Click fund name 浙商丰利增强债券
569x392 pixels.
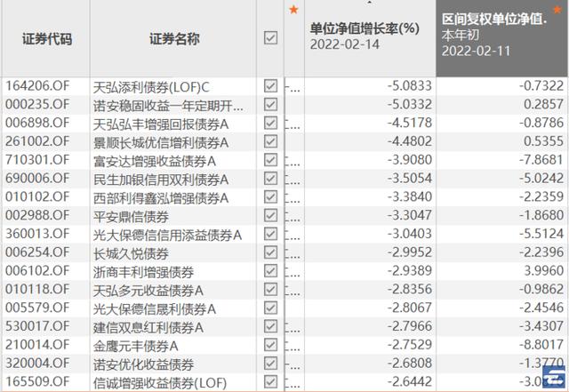click(x=144, y=272)
